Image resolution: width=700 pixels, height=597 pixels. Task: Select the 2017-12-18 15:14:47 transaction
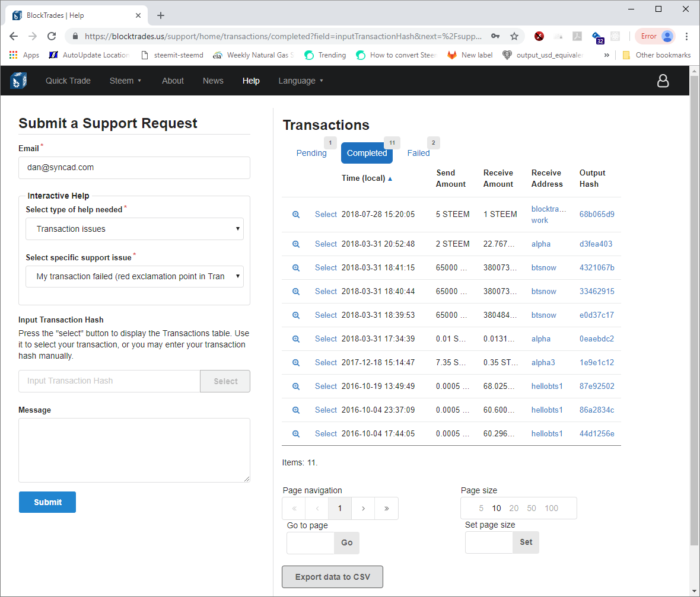326,363
